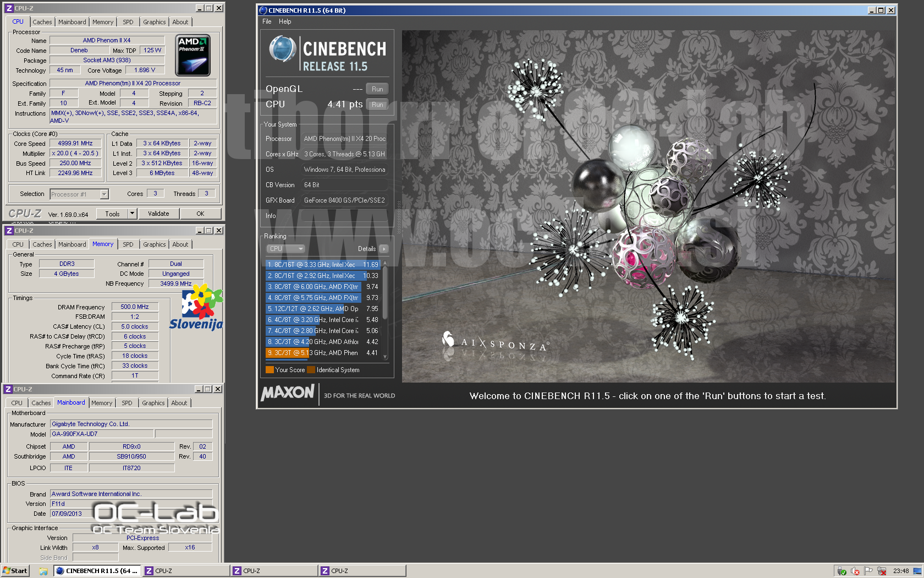The width and height of the screenshot is (924, 578).
Task: Click the Core Voltage value 1.696 V
Action: [145, 70]
